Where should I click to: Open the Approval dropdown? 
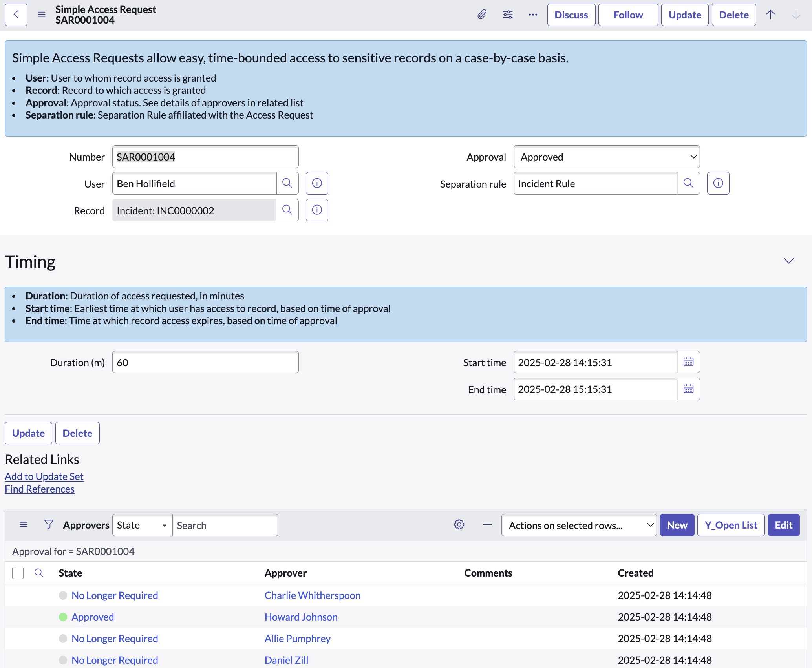click(607, 157)
